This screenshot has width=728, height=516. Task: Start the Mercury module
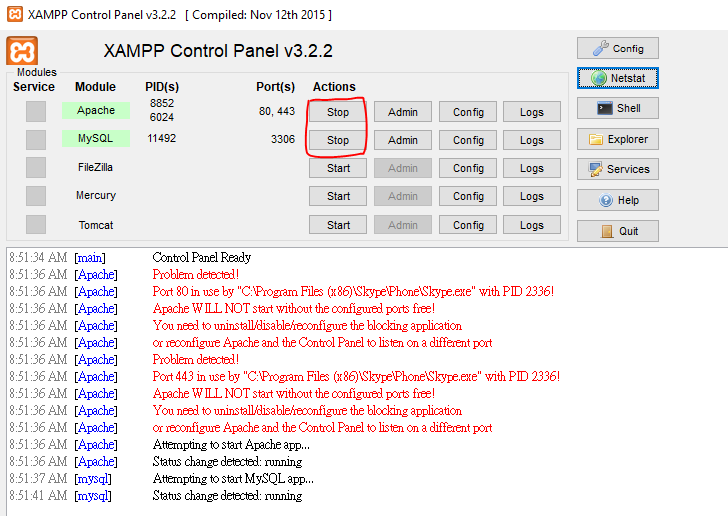coord(338,196)
